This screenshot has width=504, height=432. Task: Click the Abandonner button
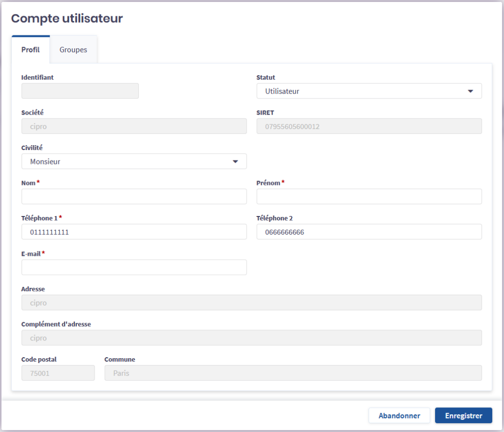(399, 415)
